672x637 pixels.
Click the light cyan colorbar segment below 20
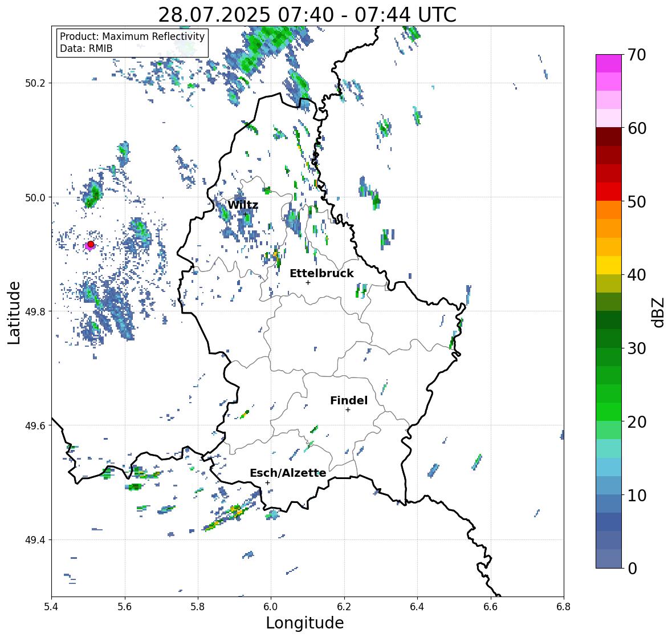[x=609, y=448]
